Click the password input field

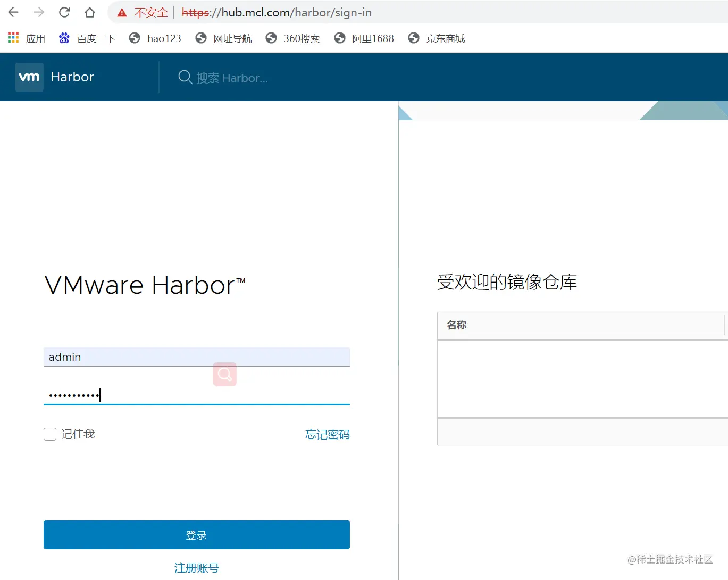pos(197,395)
